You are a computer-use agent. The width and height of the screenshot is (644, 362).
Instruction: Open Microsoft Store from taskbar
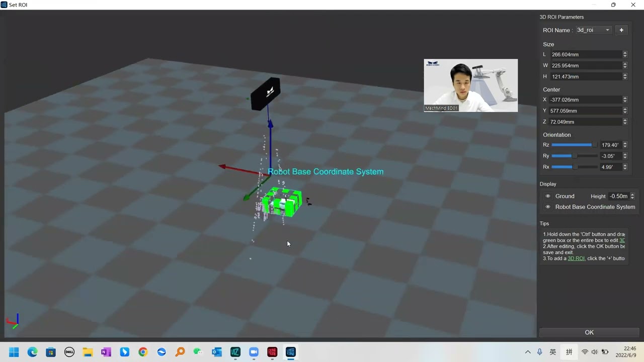click(x=51, y=352)
